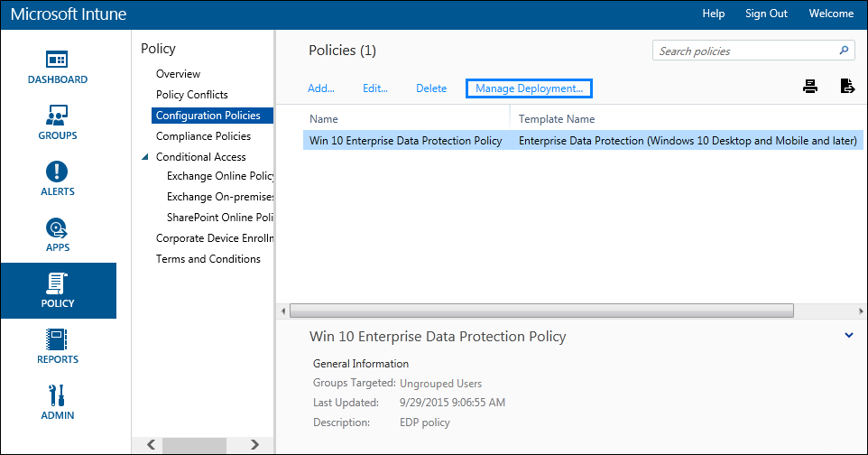868x455 pixels.
Task: Click the Delete policy link
Action: click(x=431, y=88)
